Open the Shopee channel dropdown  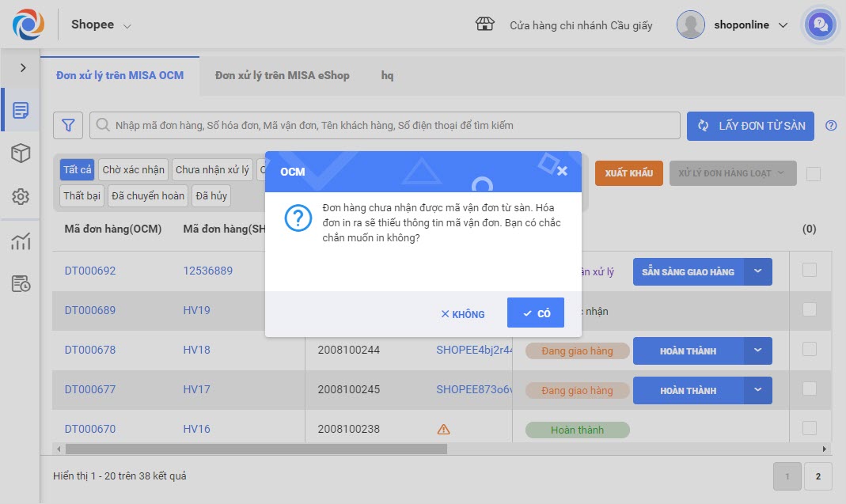[x=101, y=25]
